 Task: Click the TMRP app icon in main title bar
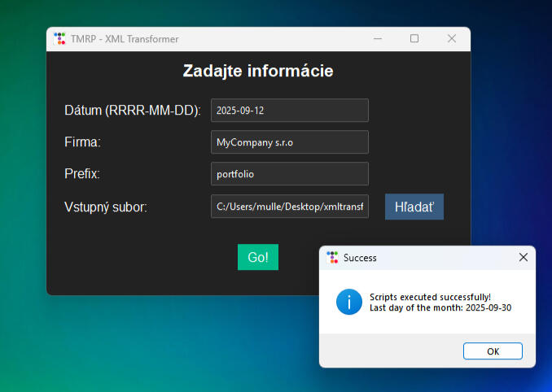59,39
